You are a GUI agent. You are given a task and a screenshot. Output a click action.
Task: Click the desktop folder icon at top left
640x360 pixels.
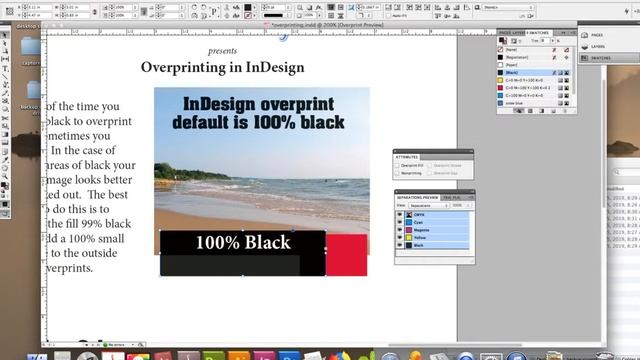31,47
